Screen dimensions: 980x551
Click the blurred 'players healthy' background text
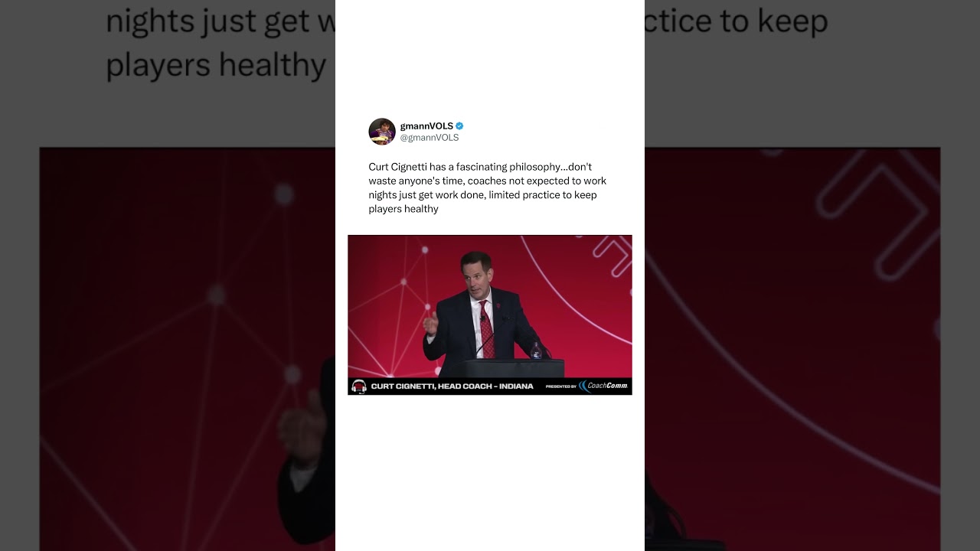coord(216,67)
